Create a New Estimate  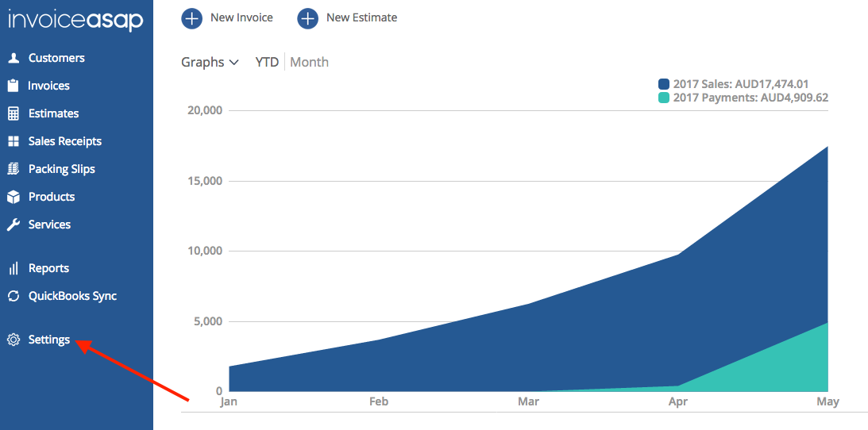coord(347,17)
